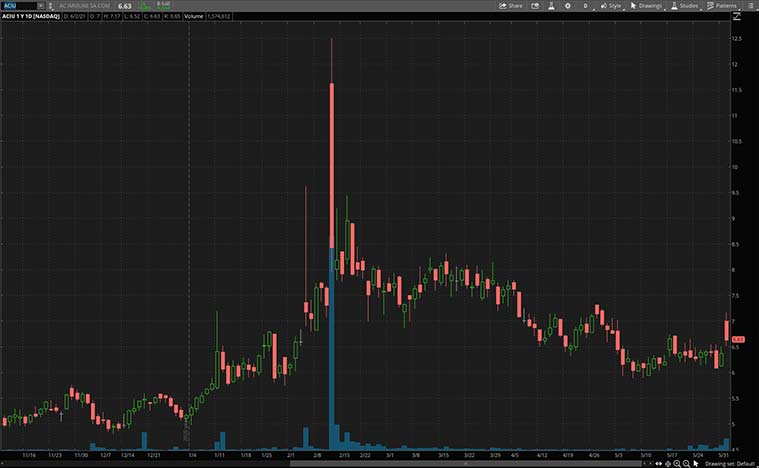Click the second magnifier zoom icon

pyautogui.click(x=686, y=464)
